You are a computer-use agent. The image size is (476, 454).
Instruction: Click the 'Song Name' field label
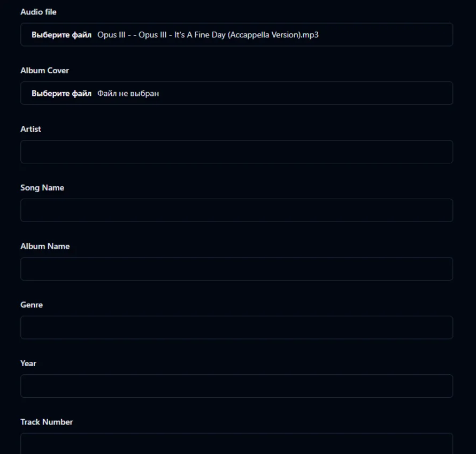click(x=42, y=188)
